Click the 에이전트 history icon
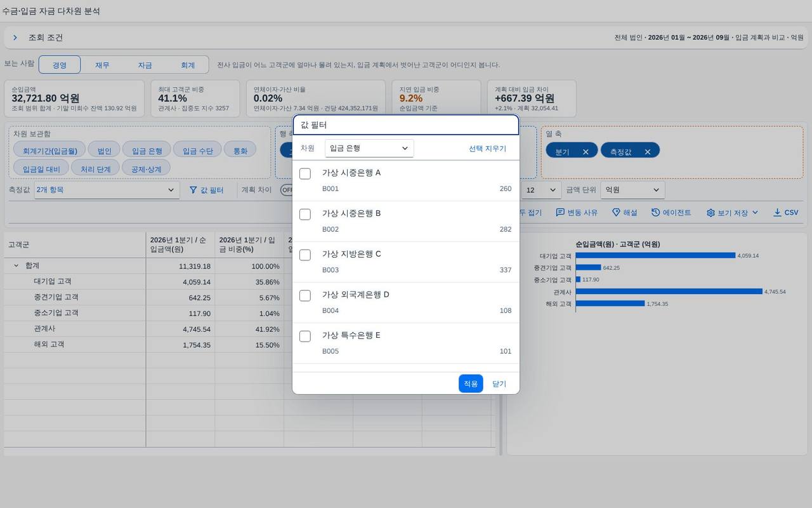This screenshot has width=812, height=508. click(655, 213)
